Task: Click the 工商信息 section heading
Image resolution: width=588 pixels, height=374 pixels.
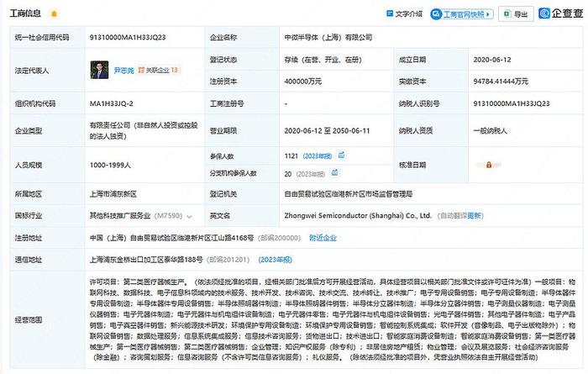Action: (x=25, y=13)
